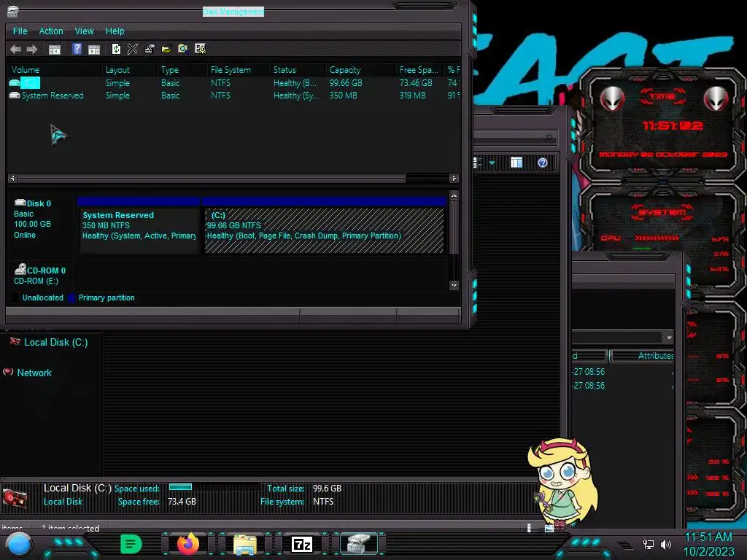Viewport: 747px width, 560px height.
Task: Sort by Attributes column in background window
Action: click(x=643, y=356)
